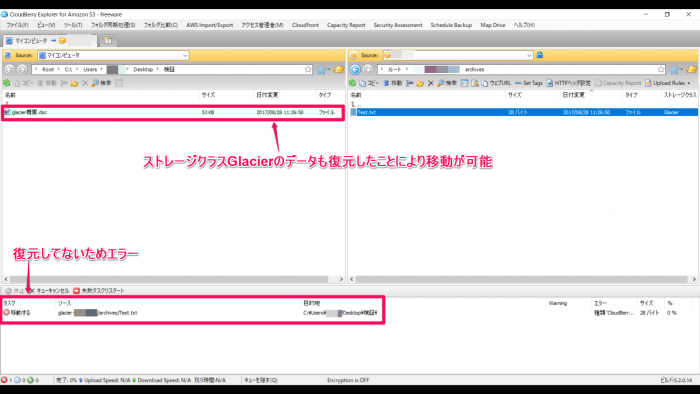This screenshot has height=394, width=700.
Task: Click the 失敗タスクリスタート button
Action: point(99,290)
